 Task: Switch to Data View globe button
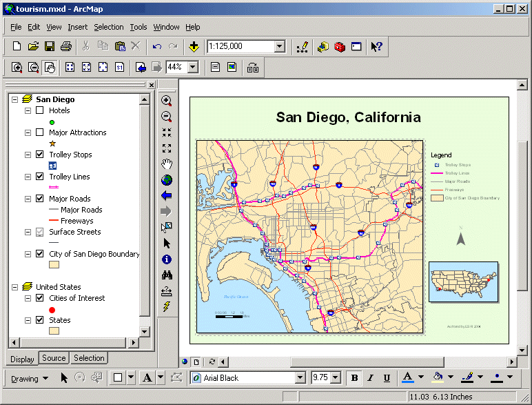185,362
